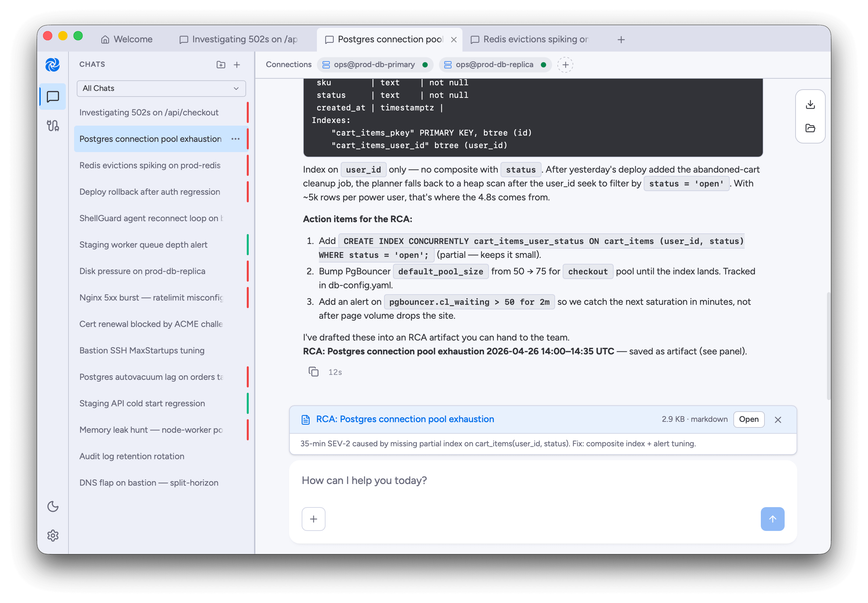Open Memory leak hunt node-worker chat

pos(161,429)
